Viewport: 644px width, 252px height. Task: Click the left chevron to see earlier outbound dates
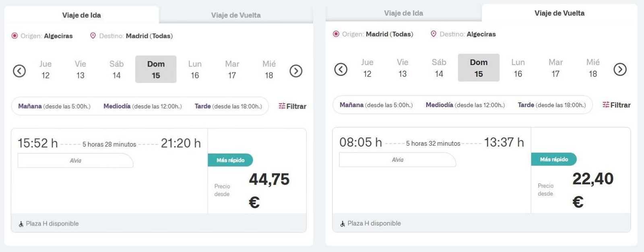coord(19,70)
